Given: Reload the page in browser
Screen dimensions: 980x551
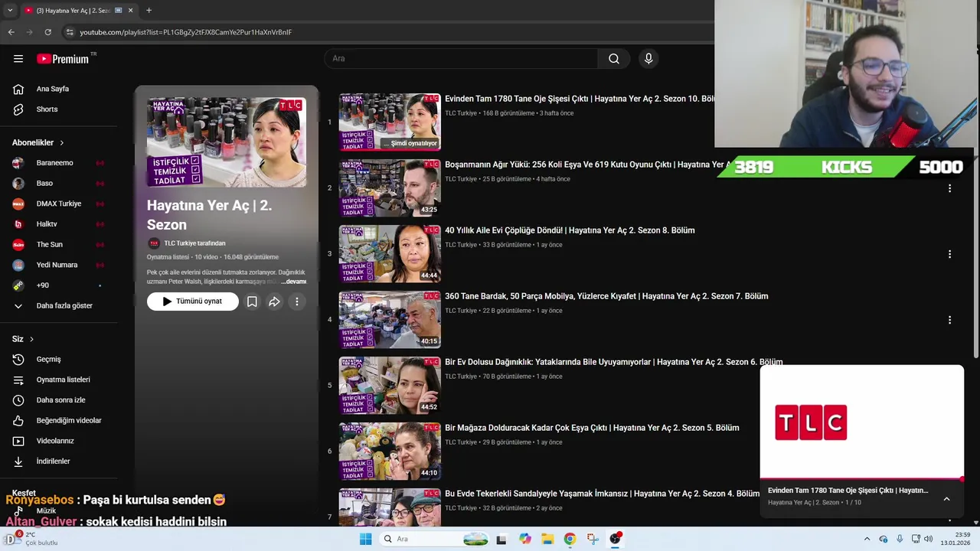Looking at the screenshot, I should pos(47,32).
